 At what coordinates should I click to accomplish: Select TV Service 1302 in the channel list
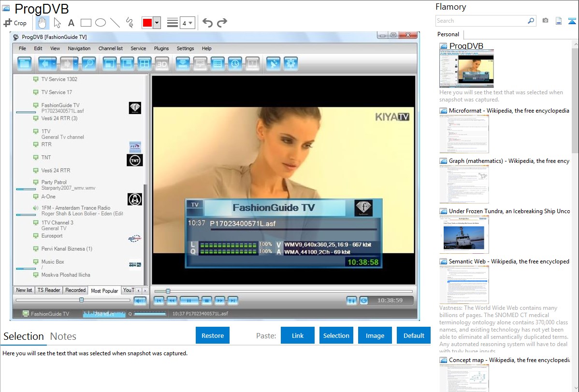click(x=59, y=79)
